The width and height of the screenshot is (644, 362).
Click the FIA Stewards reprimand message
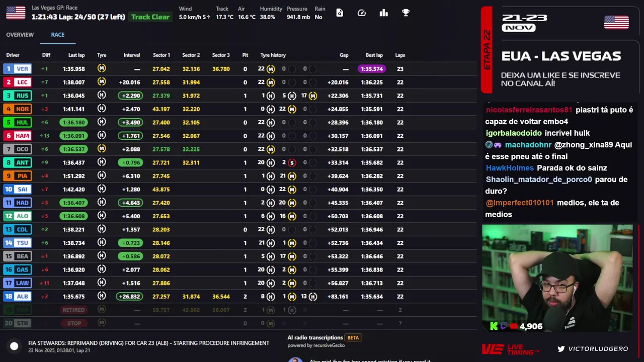coord(148,343)
